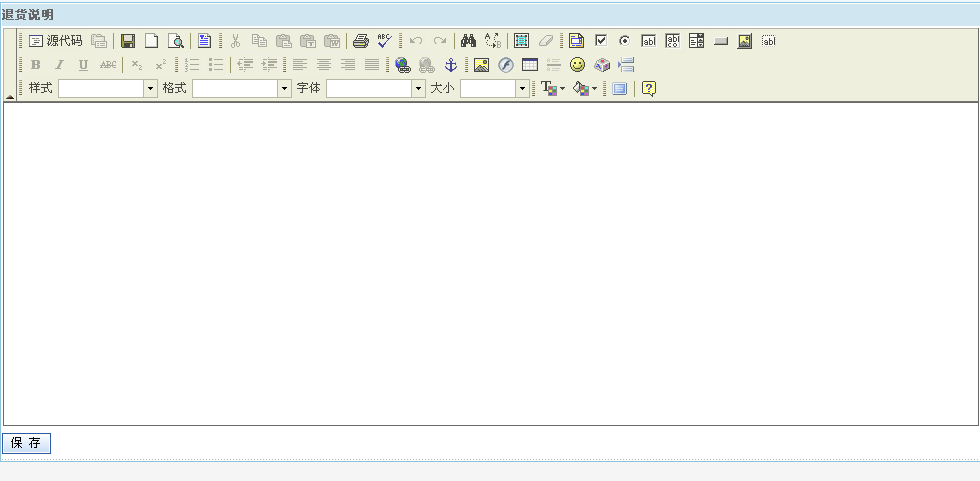Click the Paste clipboard icon

[284, 41]
